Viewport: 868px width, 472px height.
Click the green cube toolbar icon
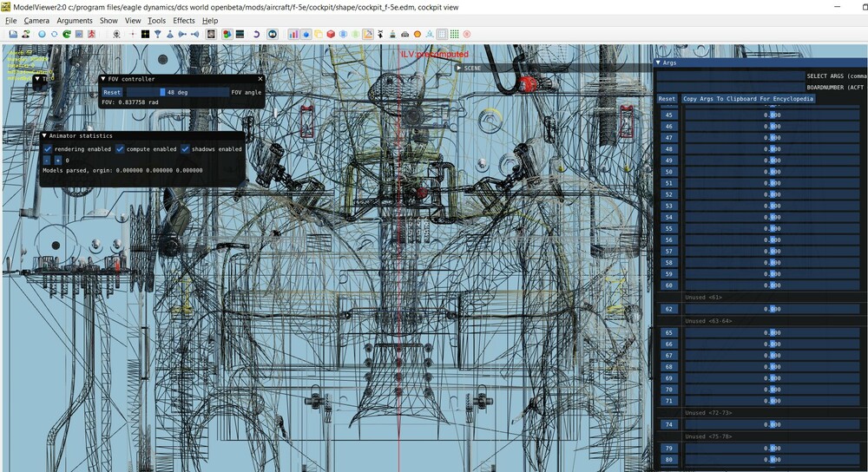(355, 34)
